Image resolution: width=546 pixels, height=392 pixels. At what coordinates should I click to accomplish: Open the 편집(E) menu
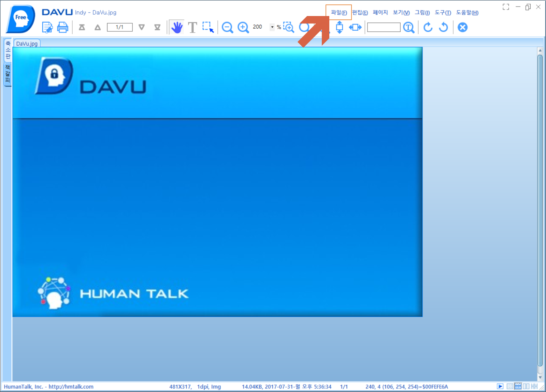click(x=360, y=13)
